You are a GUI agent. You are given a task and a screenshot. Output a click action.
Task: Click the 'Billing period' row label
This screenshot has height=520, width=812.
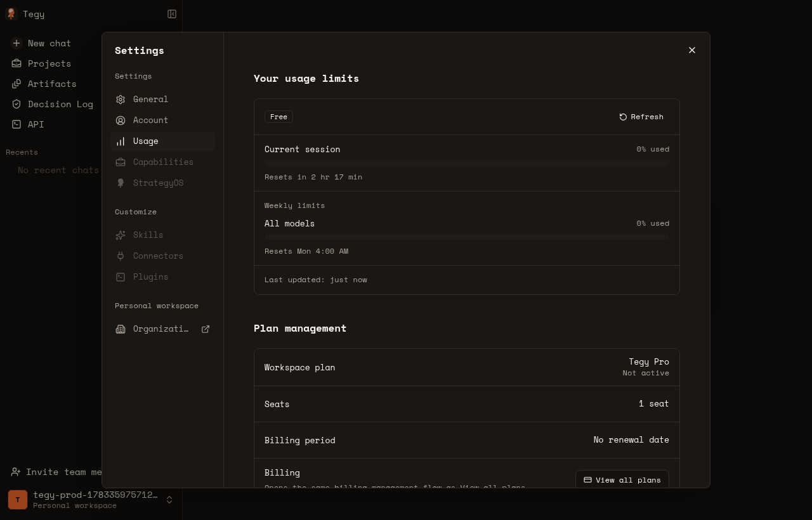coord(299,440)
